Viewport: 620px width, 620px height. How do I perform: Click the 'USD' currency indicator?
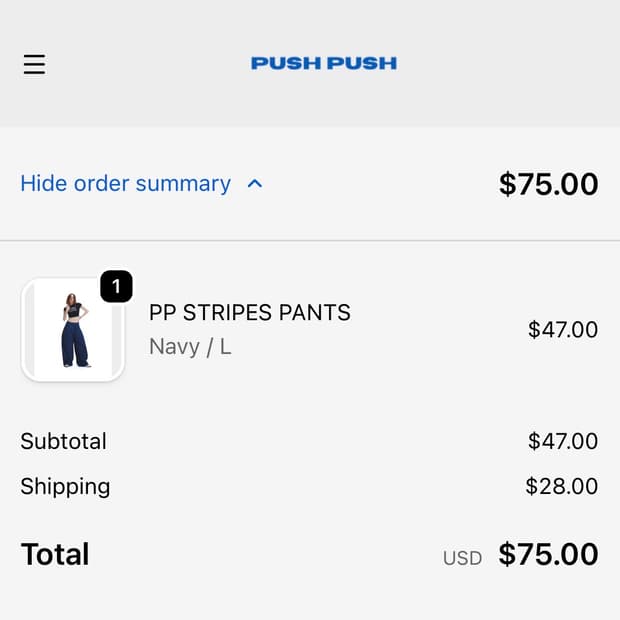[462, 558]
